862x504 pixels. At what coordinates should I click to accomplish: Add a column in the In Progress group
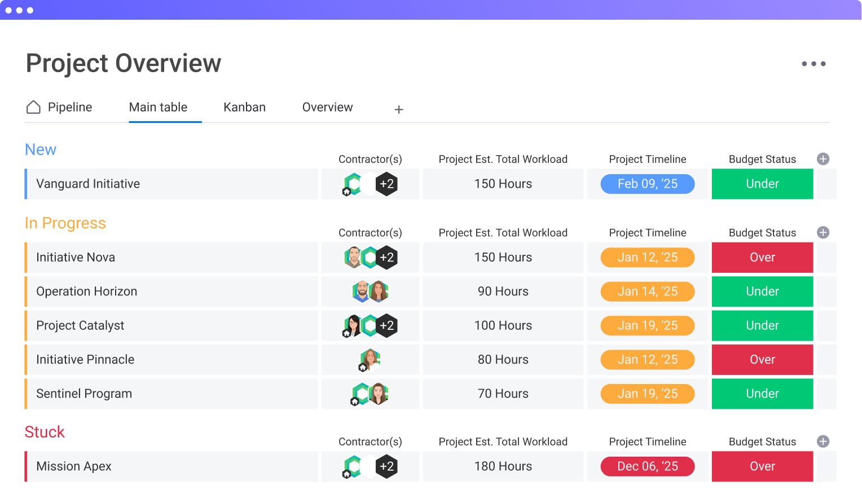(x=823, y=232)
